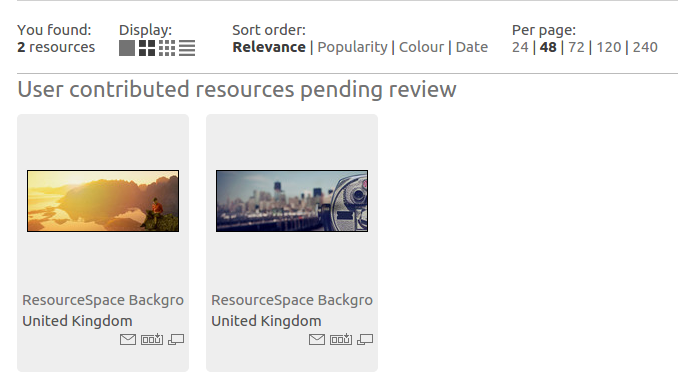The width and height of the screenshot is (678, 379).
Task: Email the city binoculars resource
Action: [x=317, y=340]
